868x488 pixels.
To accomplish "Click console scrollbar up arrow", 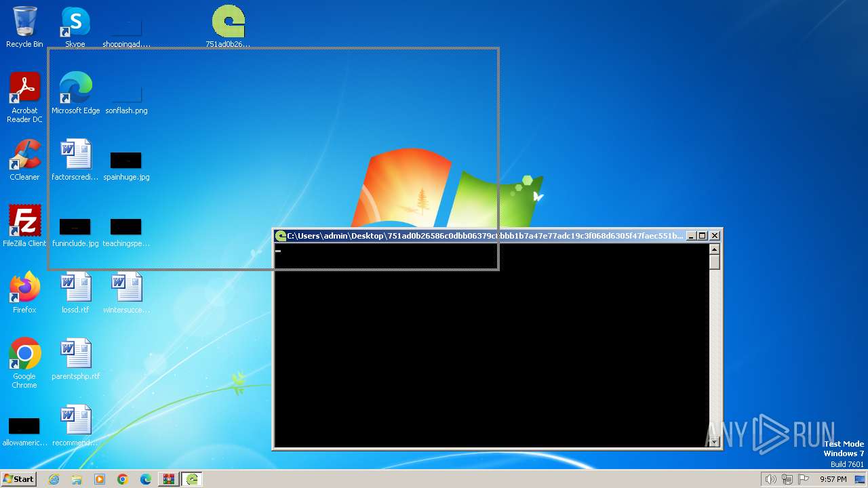I will click(x=714, y=249).
